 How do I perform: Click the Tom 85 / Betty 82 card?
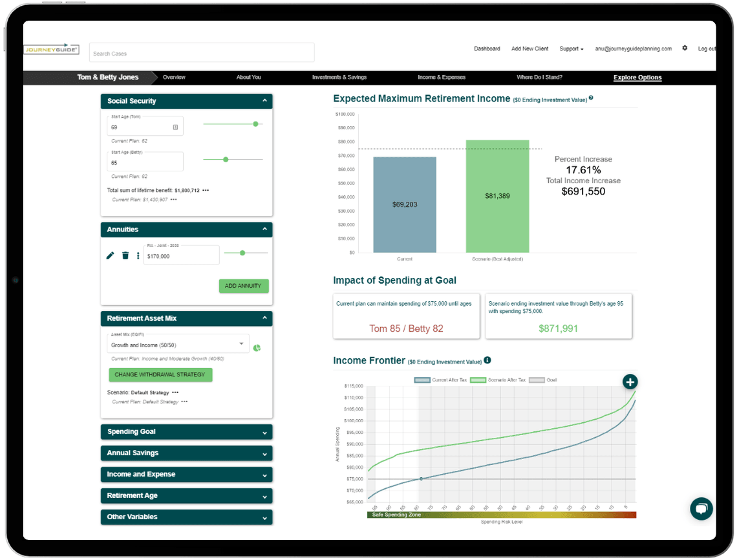pyautogui.click(x=406, y=316)
